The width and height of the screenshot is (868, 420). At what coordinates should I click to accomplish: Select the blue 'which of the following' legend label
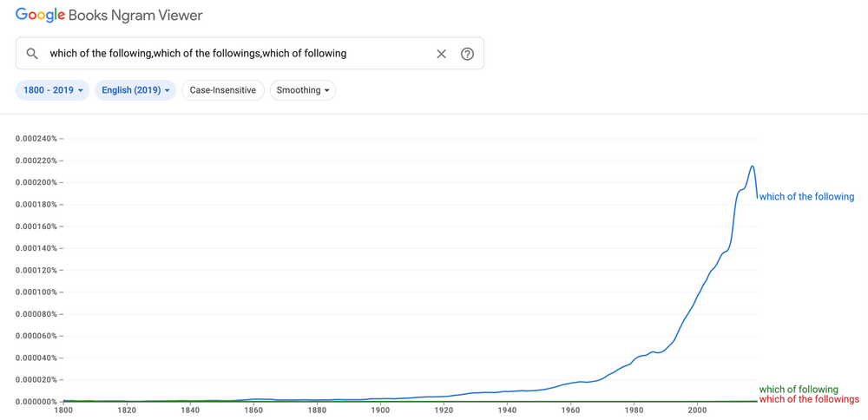click(806, 197)
